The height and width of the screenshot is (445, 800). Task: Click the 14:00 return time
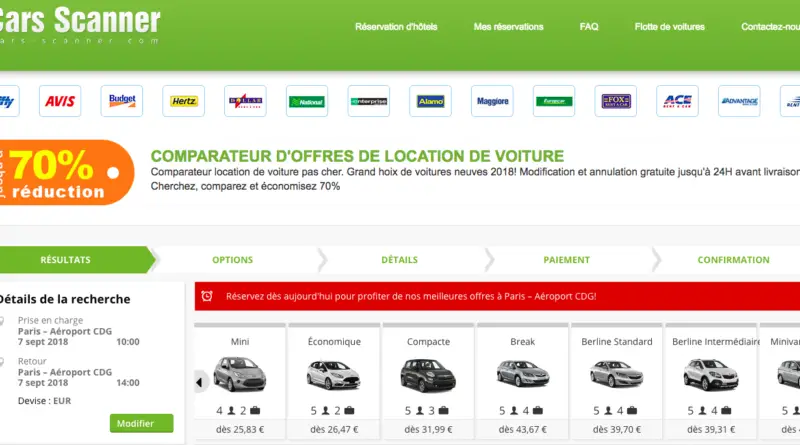click(x=128, y=382)
